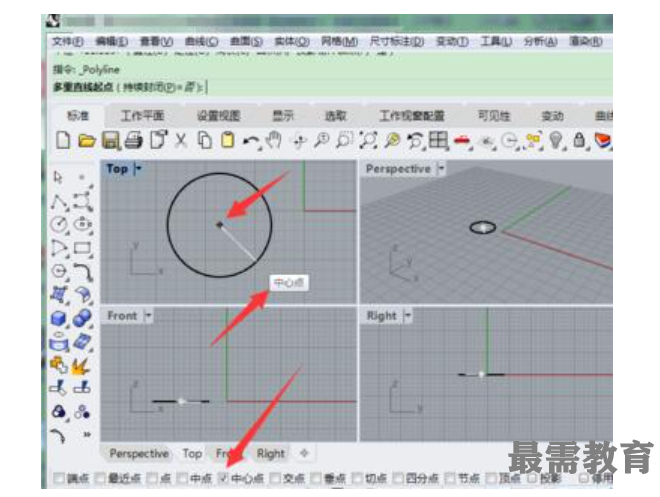Open the 曲线(C) menu
This screenshot has width=660, height=497.
[201, 41]
